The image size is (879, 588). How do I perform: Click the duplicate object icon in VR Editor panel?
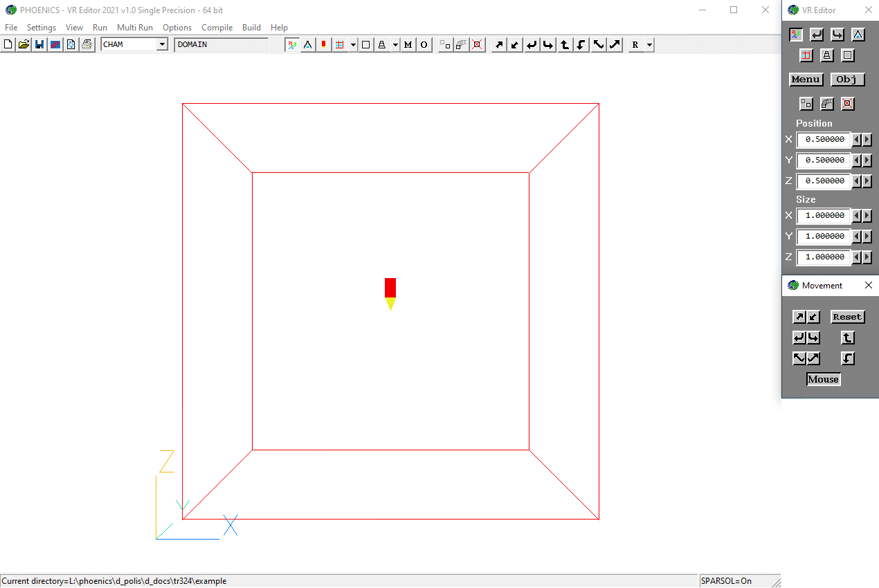[x=827, y=104]
